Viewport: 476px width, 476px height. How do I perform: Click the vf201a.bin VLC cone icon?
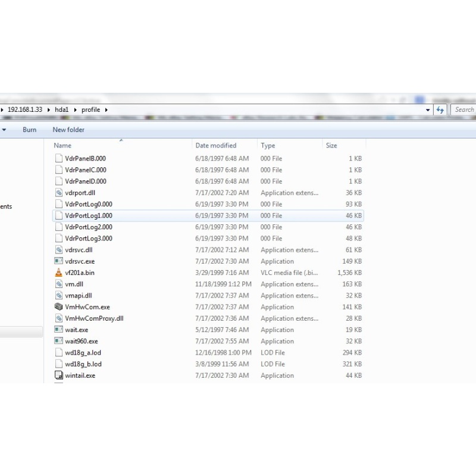click(x=58, y=273)
